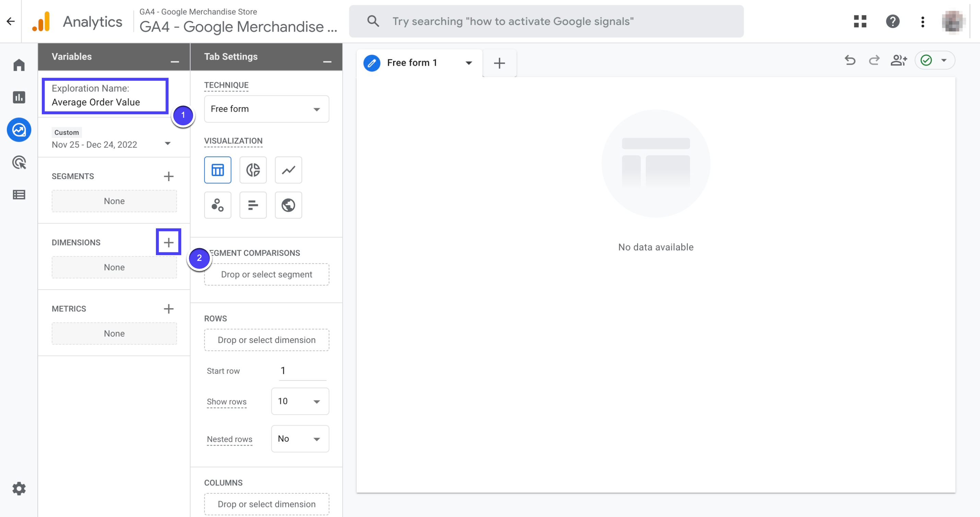This screenshot has width=980, height=517.
Task: Open the more options menu
Action: (x=922, y=21)
